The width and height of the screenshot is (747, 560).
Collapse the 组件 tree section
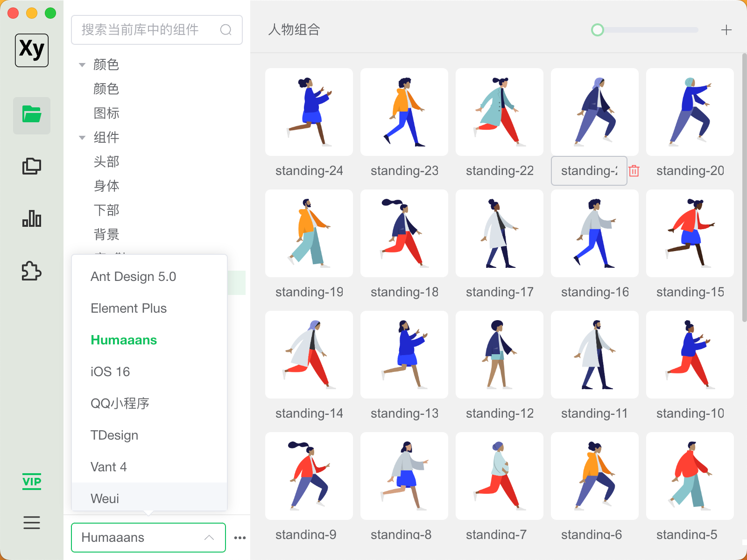tap(82, 137)
